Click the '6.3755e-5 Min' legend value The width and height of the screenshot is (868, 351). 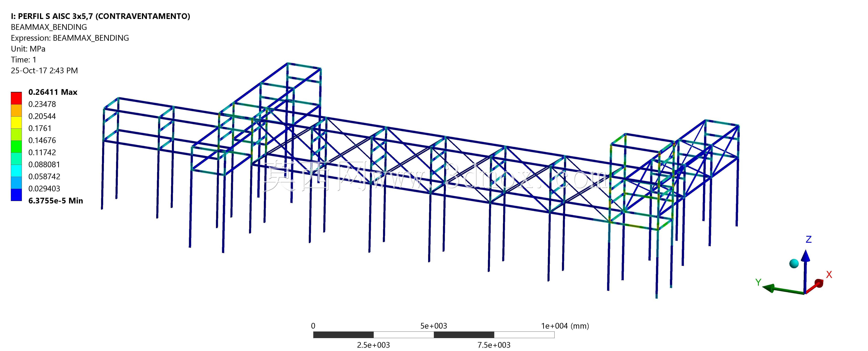click(x=56, y=201)
